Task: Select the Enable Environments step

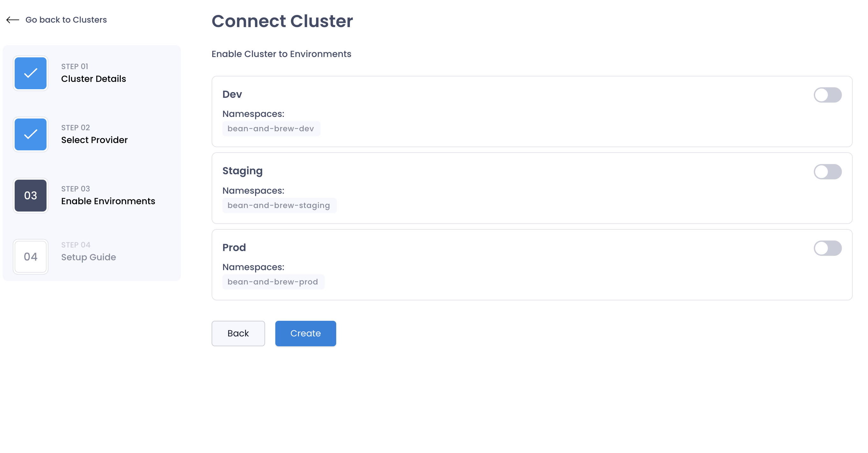Action: [x=108, y=201]
